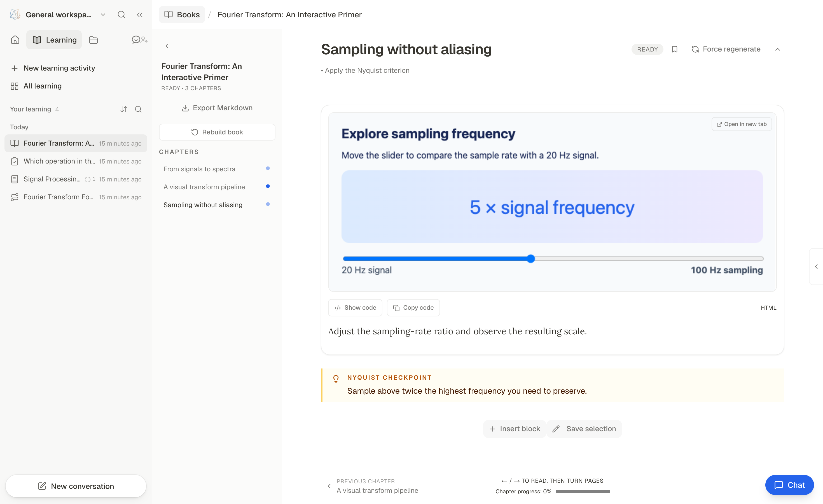This screenshot has height=504, width=823.
Task: Expand the General workspace dropdown
Action: click(x=103, y=15)
